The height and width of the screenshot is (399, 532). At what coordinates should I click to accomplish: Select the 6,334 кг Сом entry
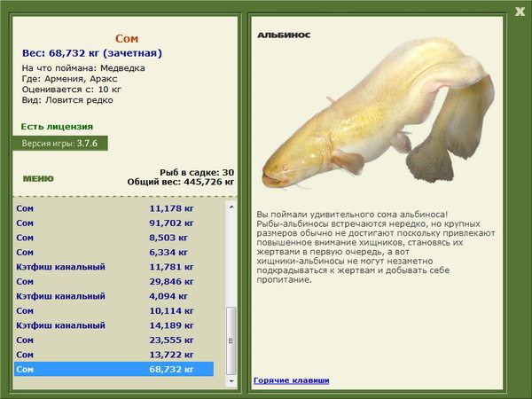coord(114,253)
